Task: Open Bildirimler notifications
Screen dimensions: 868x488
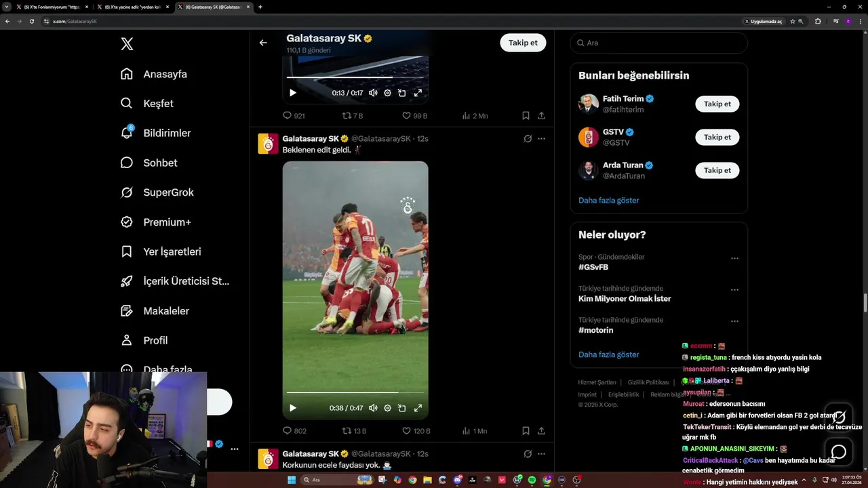Action: [155, 133]
